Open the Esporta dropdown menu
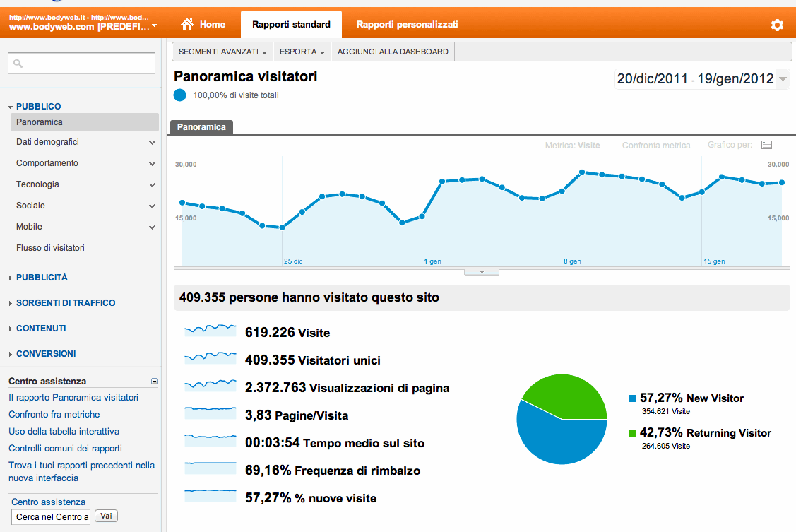Image resolution: width=796 pixels, height=532 pixels. [x=302, y=52]
